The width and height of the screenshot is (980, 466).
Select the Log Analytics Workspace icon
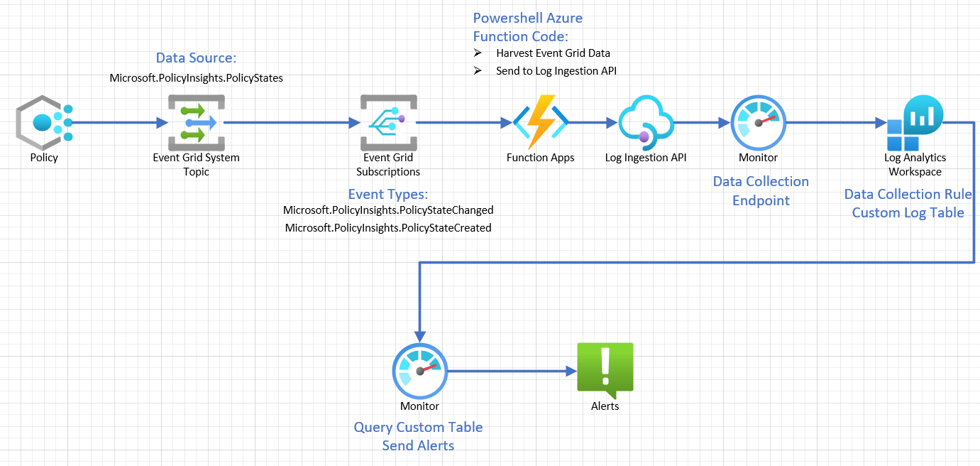[x=915, y=122]
